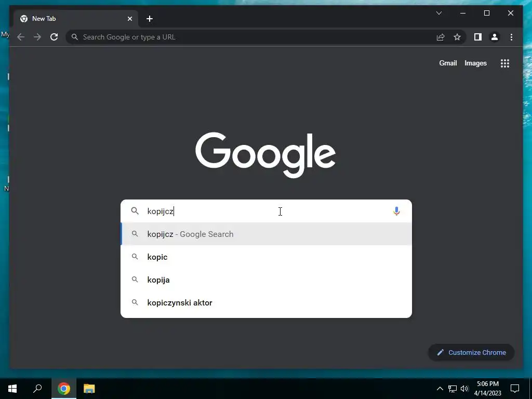Open the Chrome three-dot menu

(x=511, y=37)
